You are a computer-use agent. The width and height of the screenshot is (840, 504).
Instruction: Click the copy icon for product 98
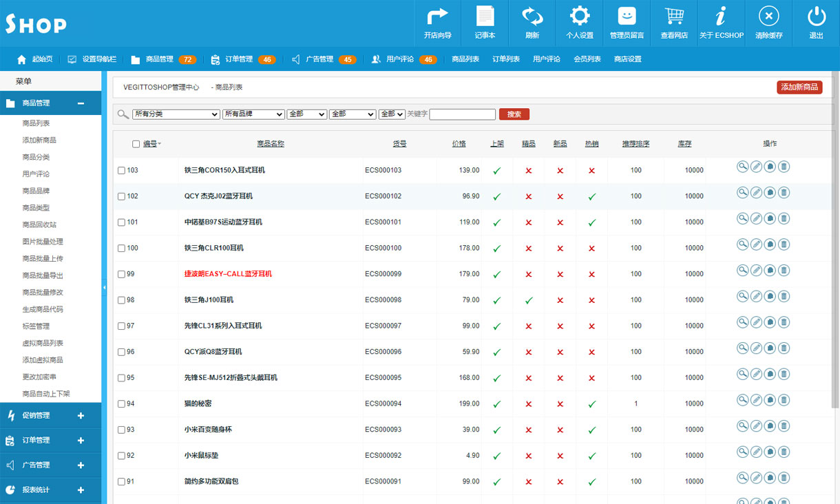(770, 296)
